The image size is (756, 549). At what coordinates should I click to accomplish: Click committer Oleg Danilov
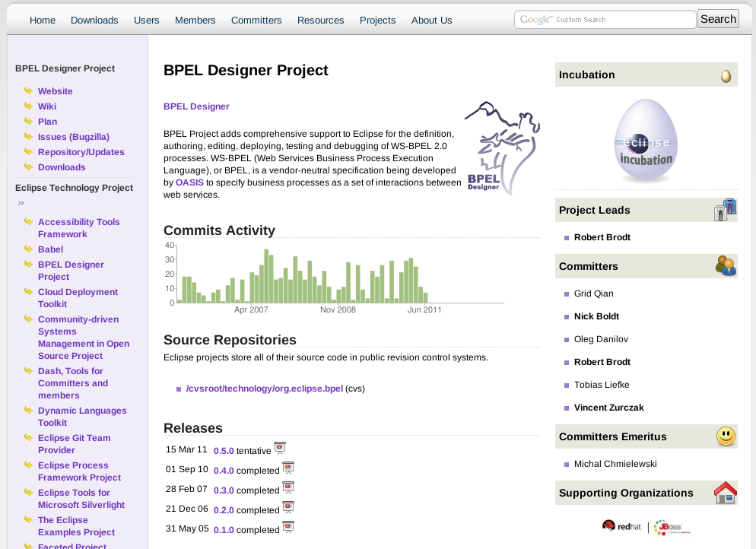[602, 339]
